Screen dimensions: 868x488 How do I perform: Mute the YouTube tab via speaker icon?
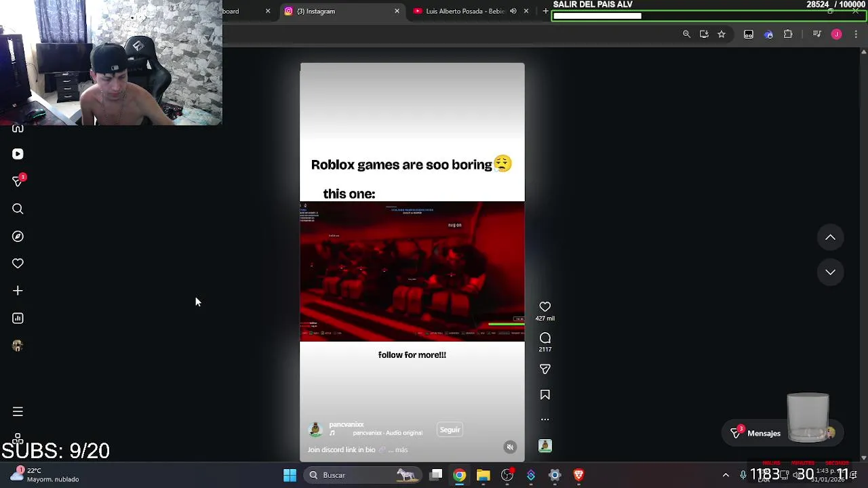point(513,11)
